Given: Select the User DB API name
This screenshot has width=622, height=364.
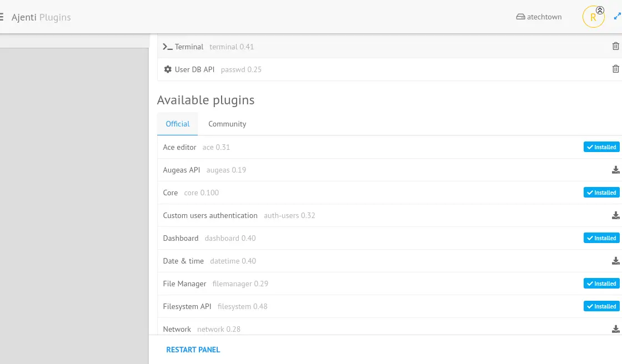Looking at the screenshot, I should 194,69.
